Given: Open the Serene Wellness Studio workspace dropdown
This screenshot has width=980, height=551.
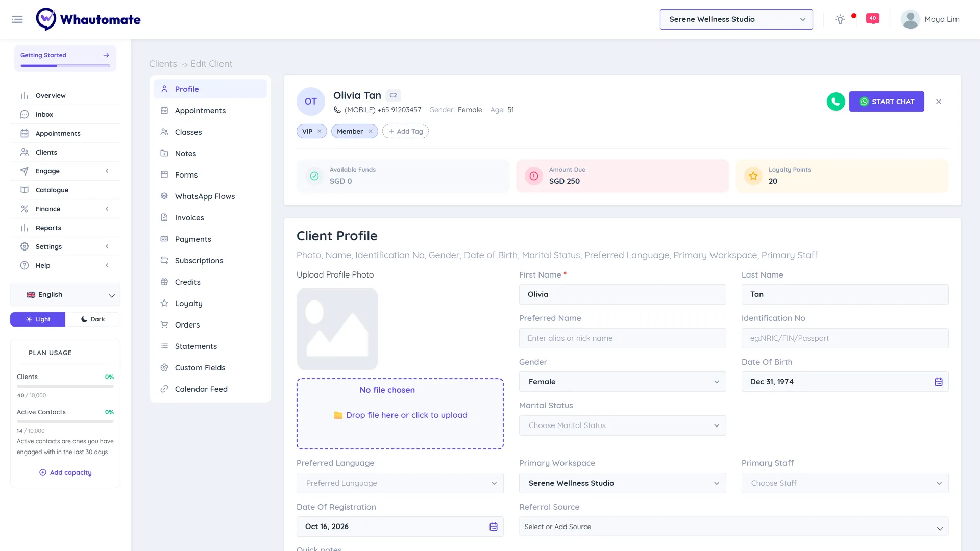Looking at the screenshot, I should click(736, 19).
